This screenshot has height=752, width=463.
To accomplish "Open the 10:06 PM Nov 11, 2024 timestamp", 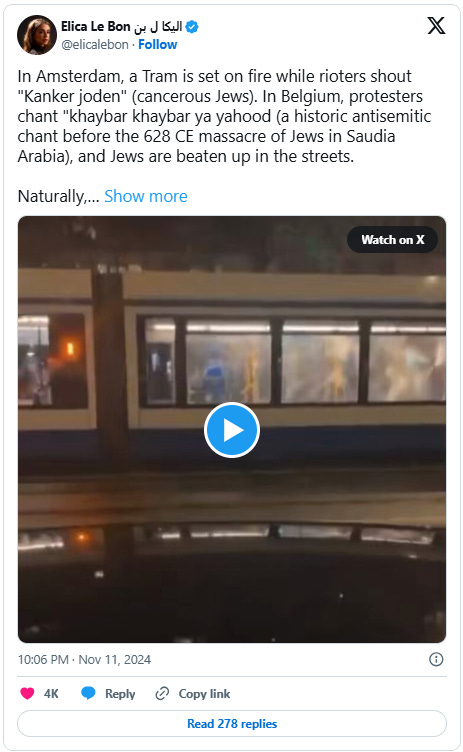I will (x=84, y=659).
